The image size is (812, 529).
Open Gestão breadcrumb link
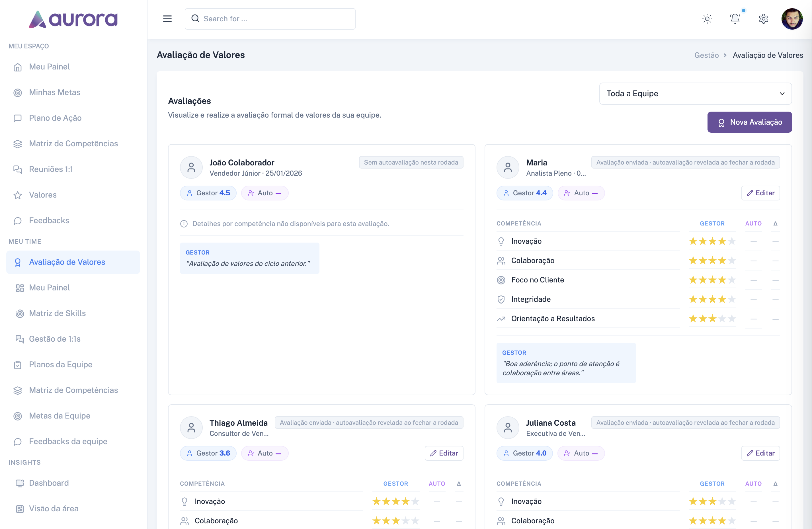(x=706, y=55)
